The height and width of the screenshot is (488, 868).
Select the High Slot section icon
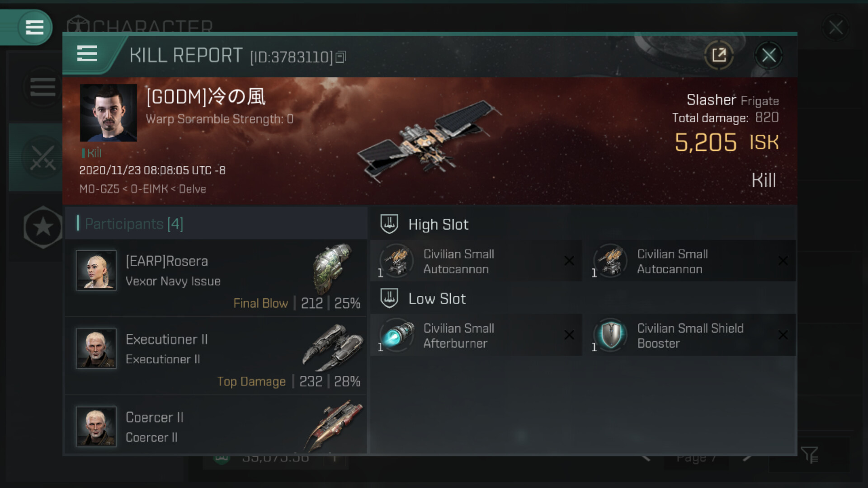389,224
